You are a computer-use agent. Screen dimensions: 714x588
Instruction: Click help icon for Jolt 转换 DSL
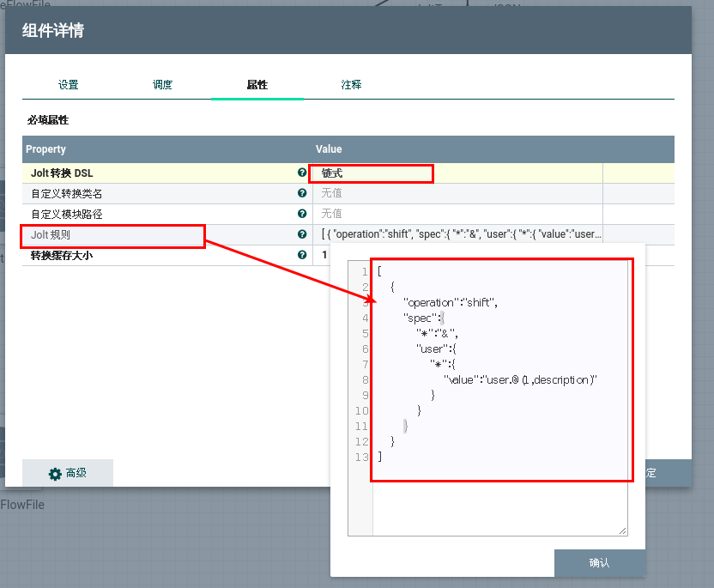pos(302,173)
